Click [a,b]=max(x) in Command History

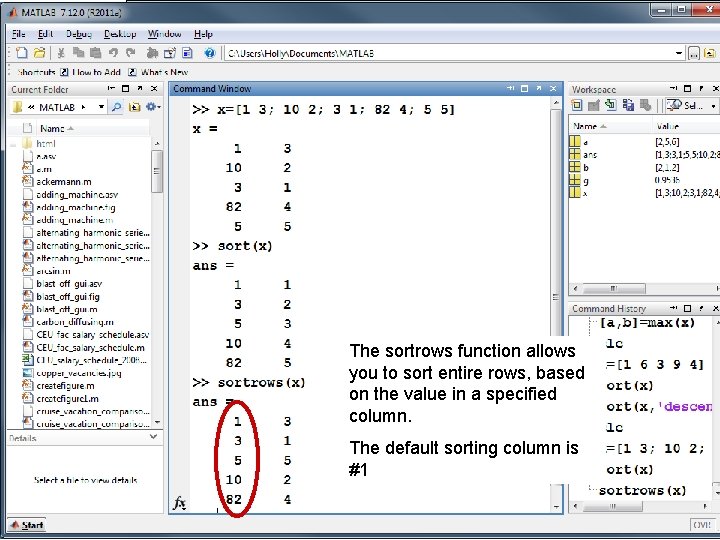click(647, 323)
